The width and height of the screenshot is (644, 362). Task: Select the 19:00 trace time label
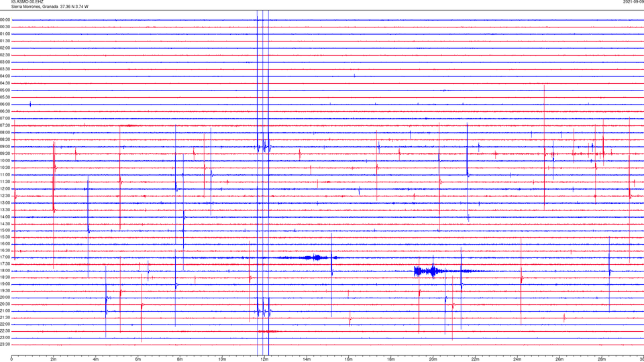point(5,284)
